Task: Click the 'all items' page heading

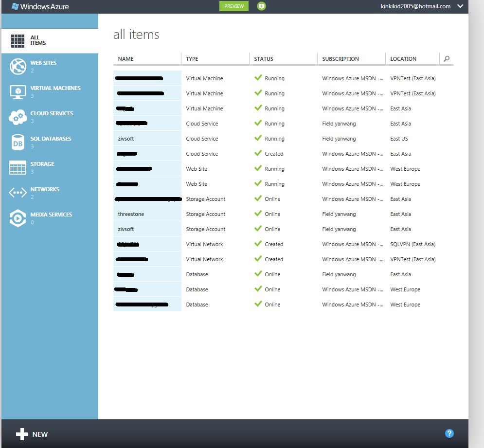Action: tap(136, 34)
